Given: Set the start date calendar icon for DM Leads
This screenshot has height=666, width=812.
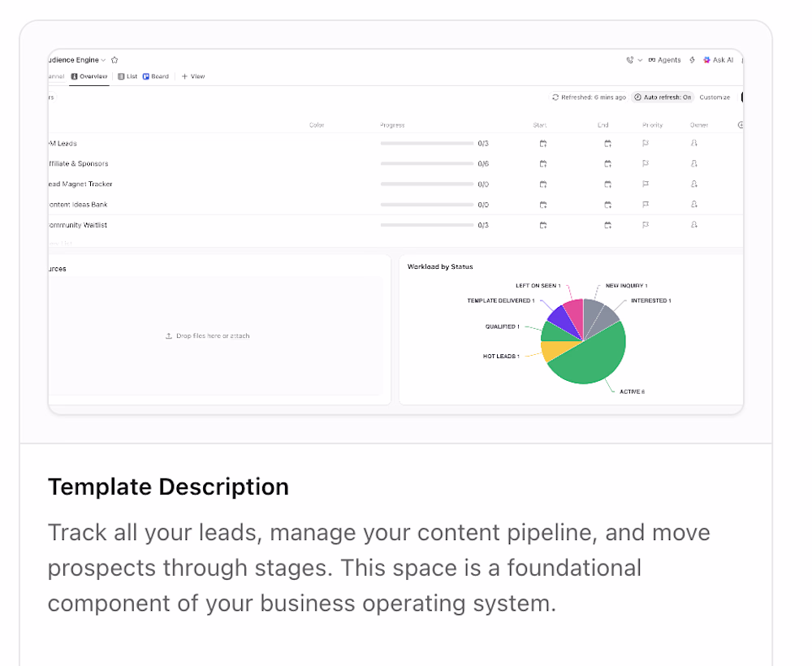Looking at the screenshot, I should (x=542, y=144).
